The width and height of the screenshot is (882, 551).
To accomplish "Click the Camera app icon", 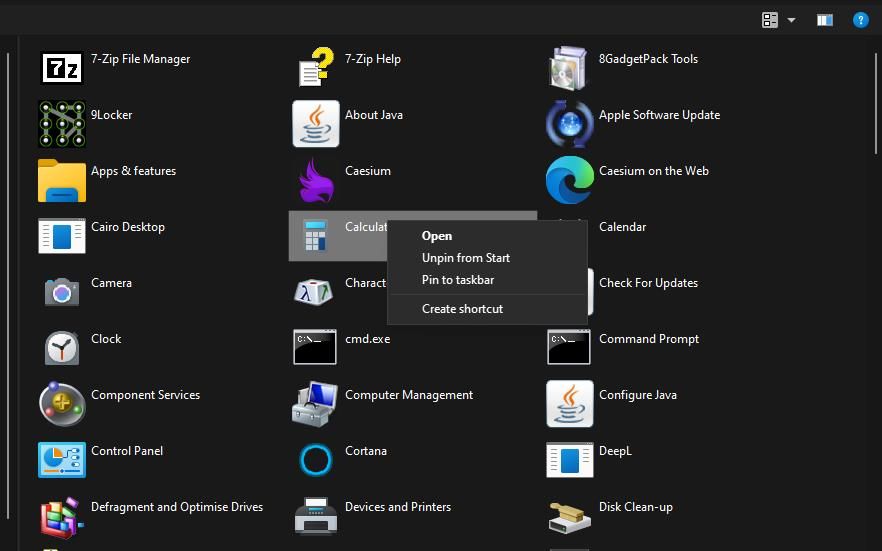I will coord(61,291).
